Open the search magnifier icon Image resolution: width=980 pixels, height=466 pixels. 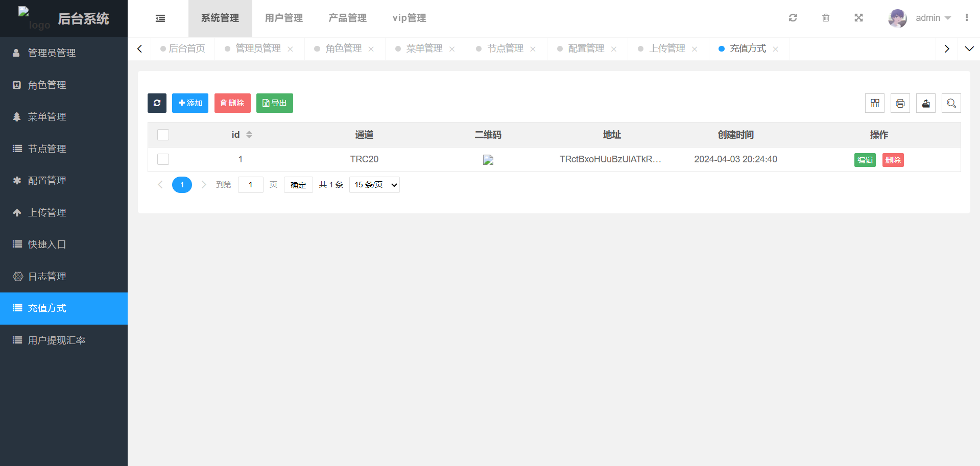click(x=951, y=103)
